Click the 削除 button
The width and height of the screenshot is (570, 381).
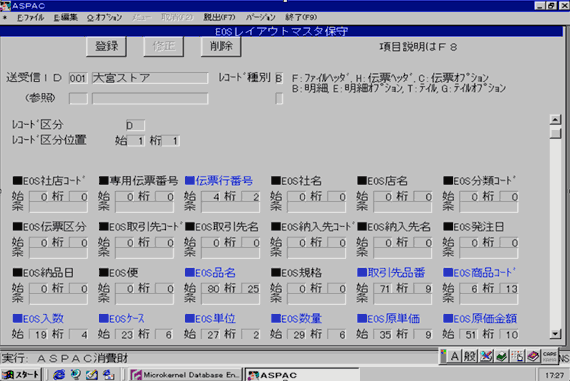click(221, 47)
